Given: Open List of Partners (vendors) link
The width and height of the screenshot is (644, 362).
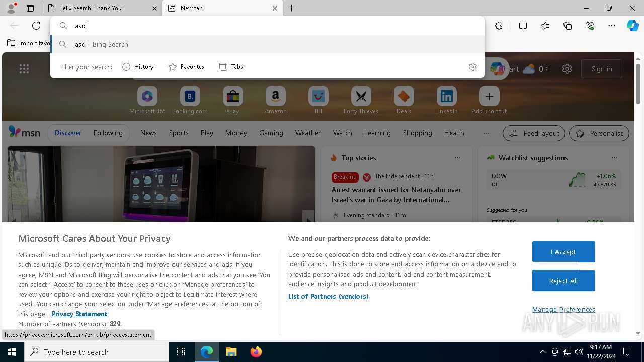Looking at the screenshot, I should [x=329, y=296].
